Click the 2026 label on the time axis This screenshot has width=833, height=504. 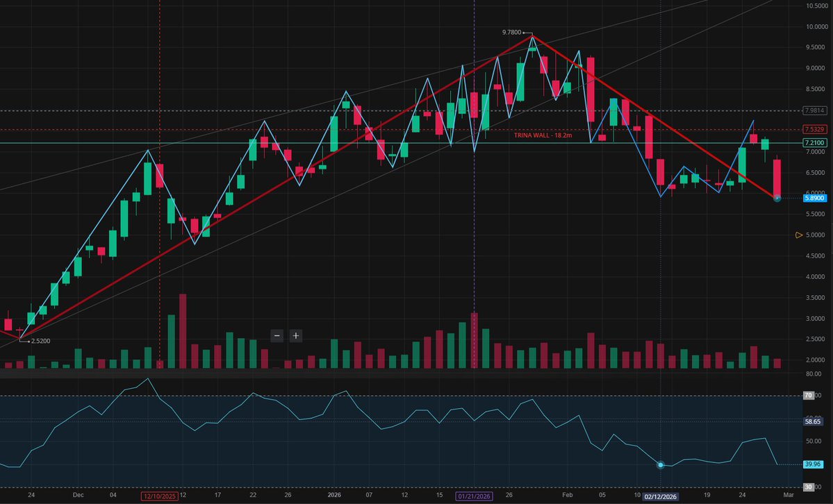333,496
